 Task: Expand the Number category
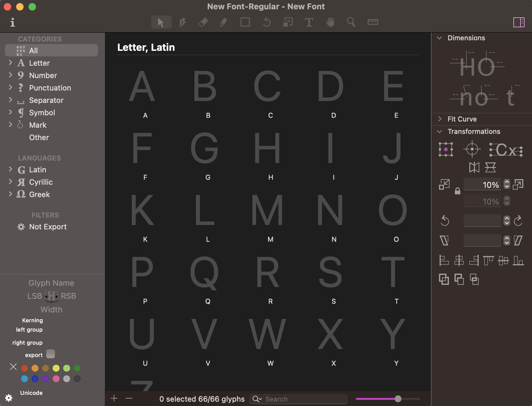[11, 75]
